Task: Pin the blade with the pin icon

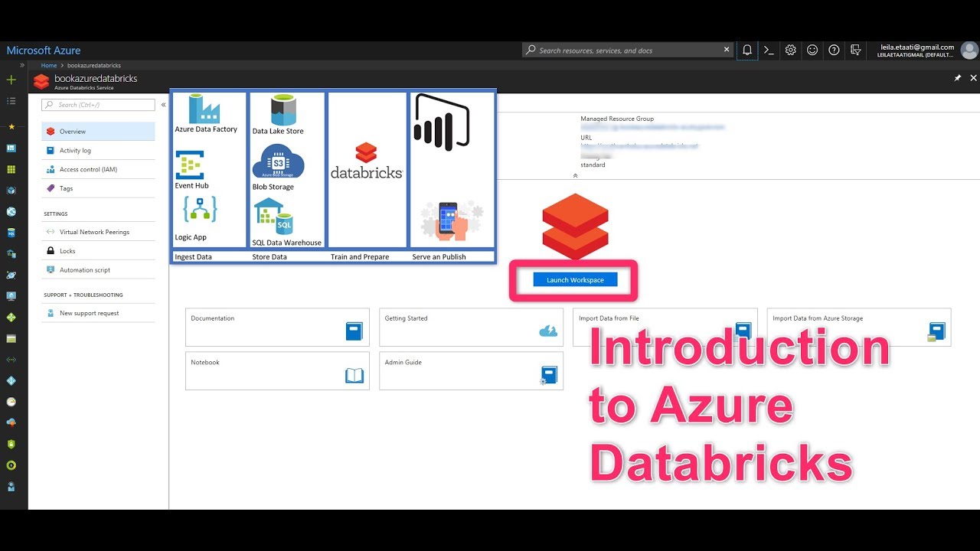Action: 957,78
